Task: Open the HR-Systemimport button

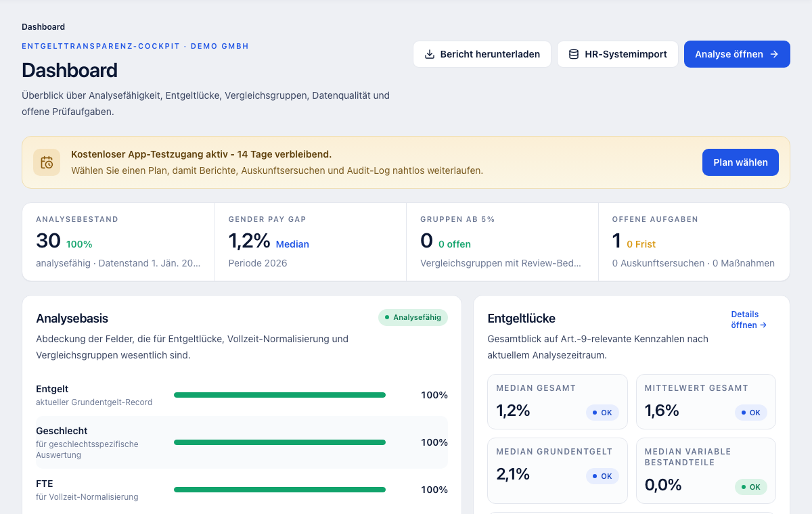Action: click(x=618, y=54)
